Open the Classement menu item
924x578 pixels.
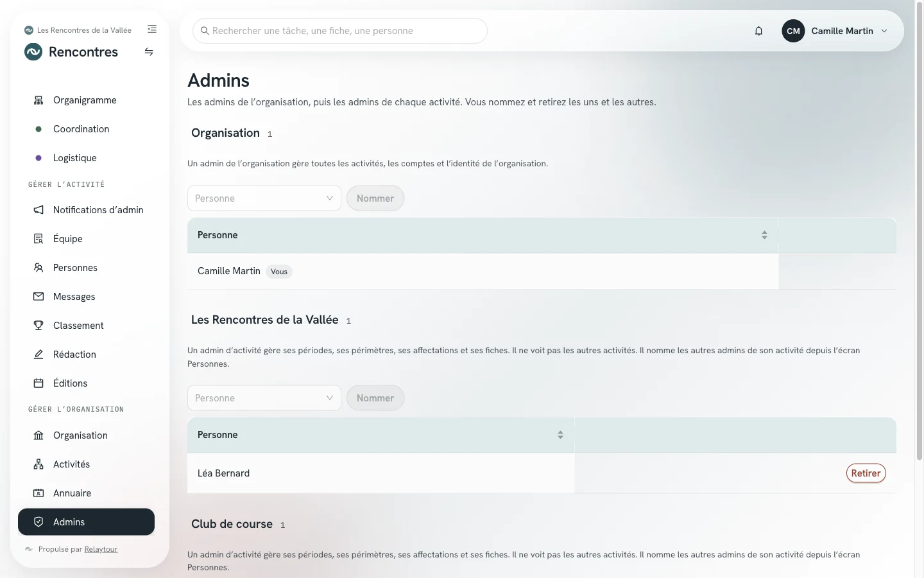[x=86, y=326]
